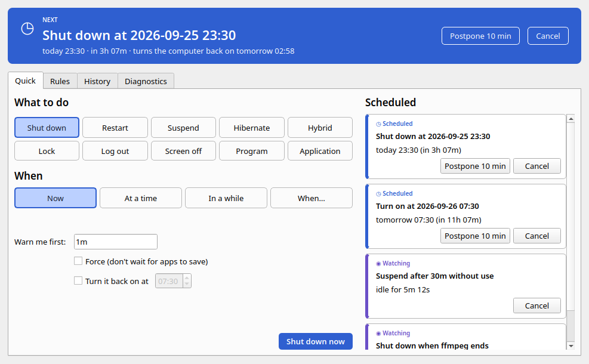The height and width of the screenshot is (364, 589).
Task: Select the Lock action
Action: (x=47, y=151)
